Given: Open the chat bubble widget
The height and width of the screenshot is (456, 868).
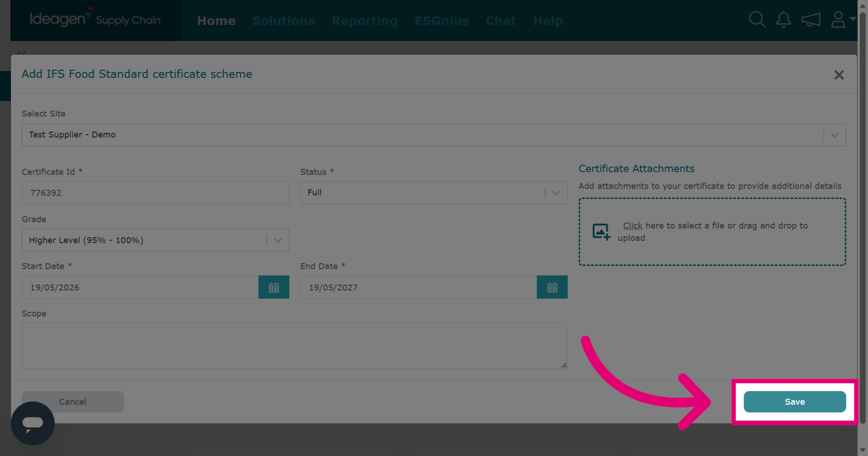Looking at the screenshot, I should [33, 423].
